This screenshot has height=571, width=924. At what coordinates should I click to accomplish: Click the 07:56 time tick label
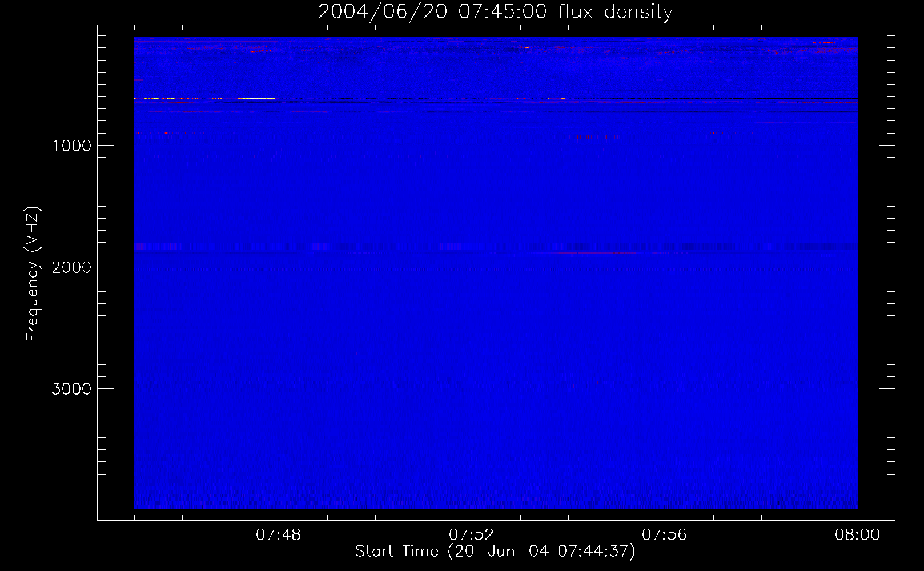(x=665, y=535)
